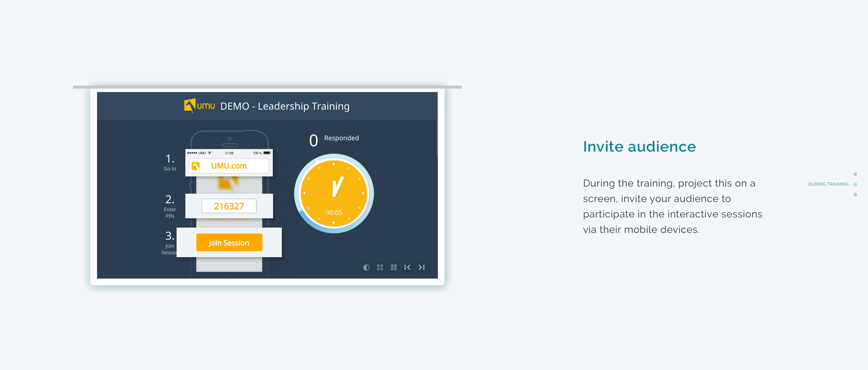The image size is (868, 370).
Task: Click the DURING TRAINING section label
Action: (828, 184)
